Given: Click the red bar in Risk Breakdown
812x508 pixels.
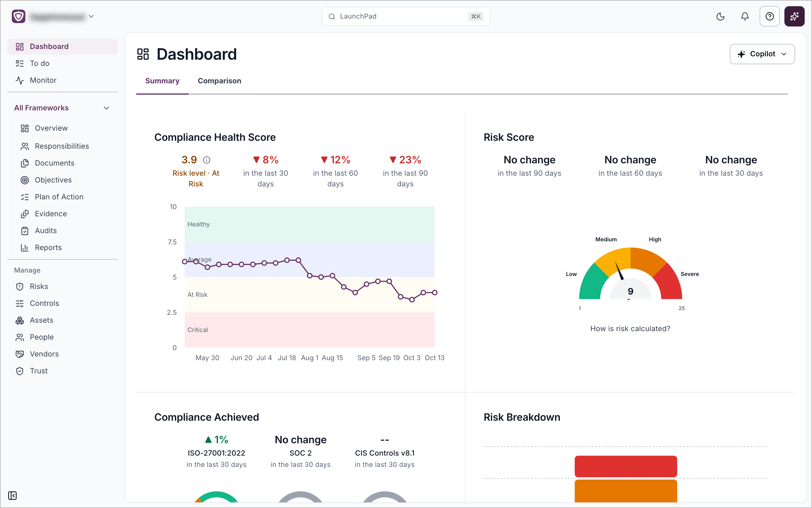Looking at the screenshot, I should (626, 466).
